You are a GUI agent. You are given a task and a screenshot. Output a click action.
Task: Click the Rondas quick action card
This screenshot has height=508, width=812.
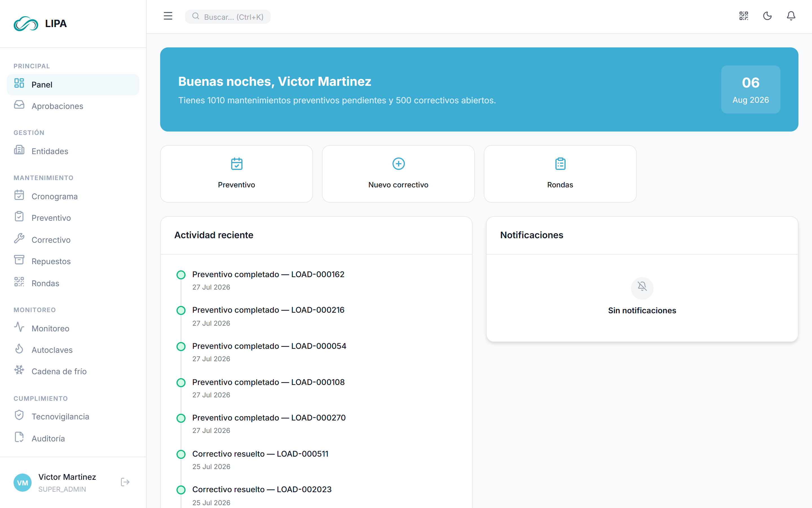click(x=560, y=174)
